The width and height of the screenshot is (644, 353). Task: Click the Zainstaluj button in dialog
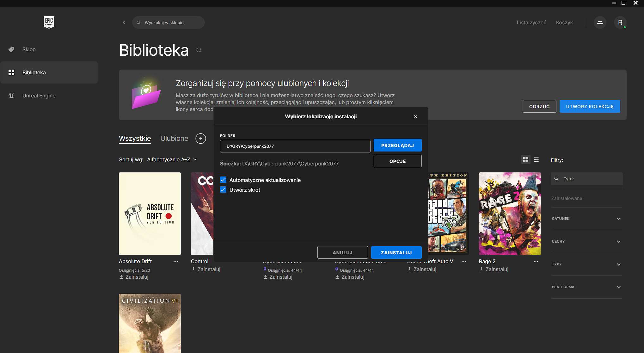(396, 252)
